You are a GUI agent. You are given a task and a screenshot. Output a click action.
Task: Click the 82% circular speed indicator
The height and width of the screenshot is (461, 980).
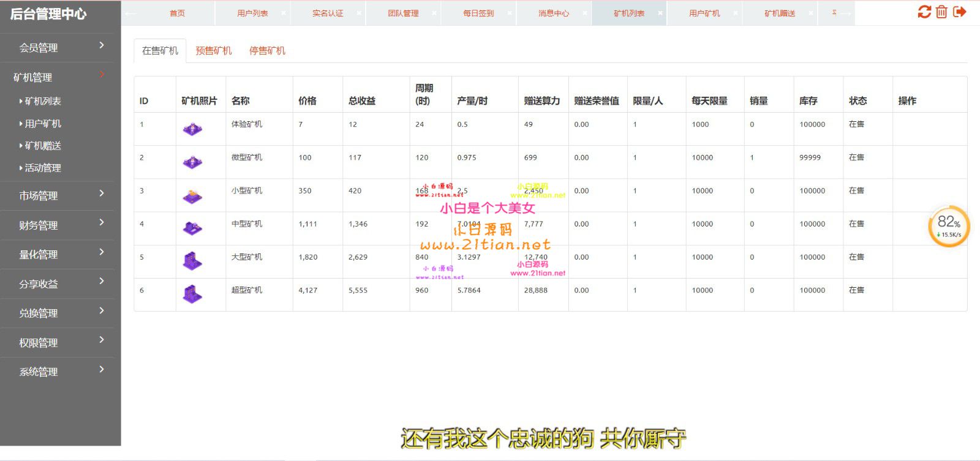pyautogui.click(x=949, y=226)
